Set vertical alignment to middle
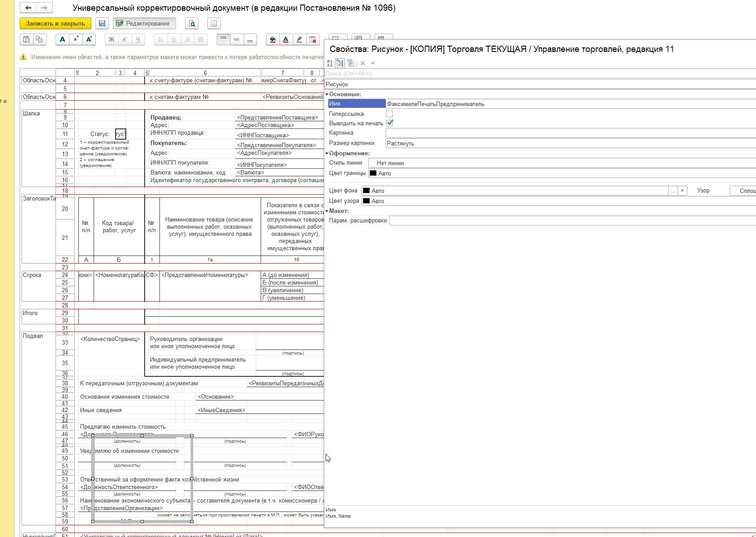The width and height of the screenshot is (756, 537). point(236,39)
